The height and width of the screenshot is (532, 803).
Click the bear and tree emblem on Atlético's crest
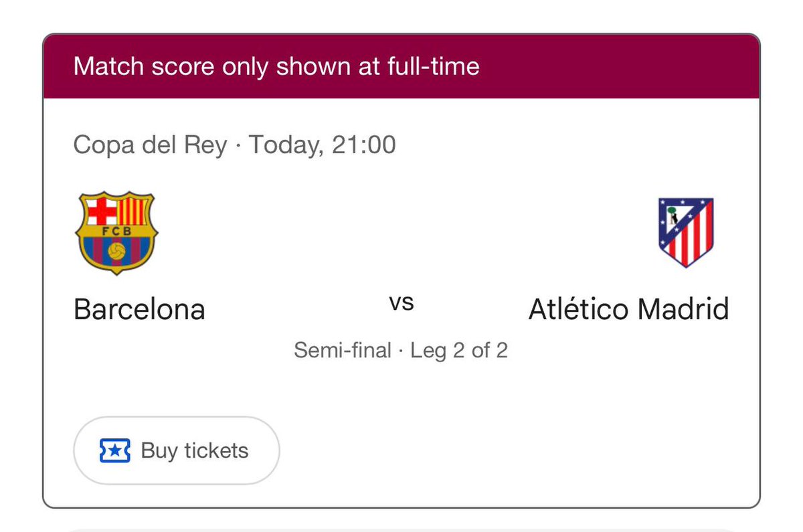(671, 215)
